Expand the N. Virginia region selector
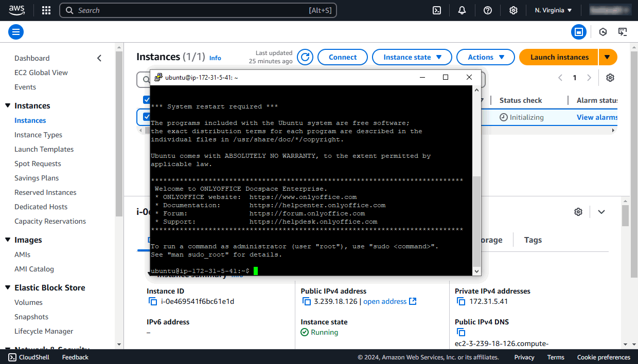Screen dimensions: 638x364 553,10
